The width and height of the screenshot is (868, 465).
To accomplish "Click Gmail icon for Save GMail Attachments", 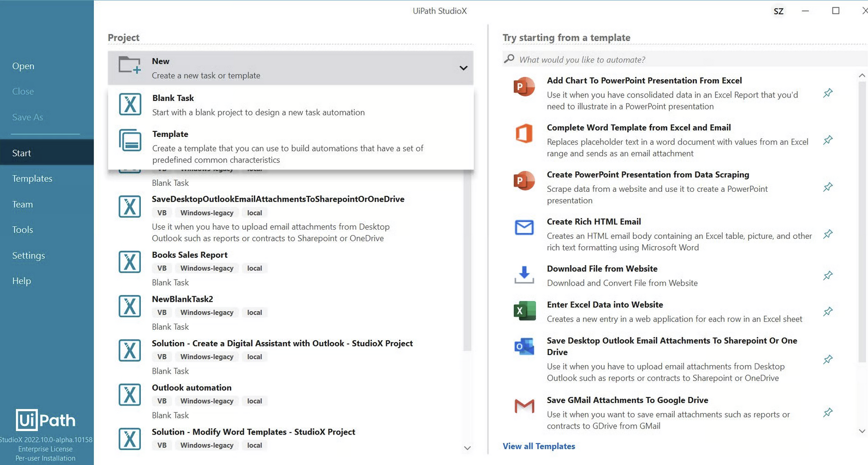I will coord(524,406).
